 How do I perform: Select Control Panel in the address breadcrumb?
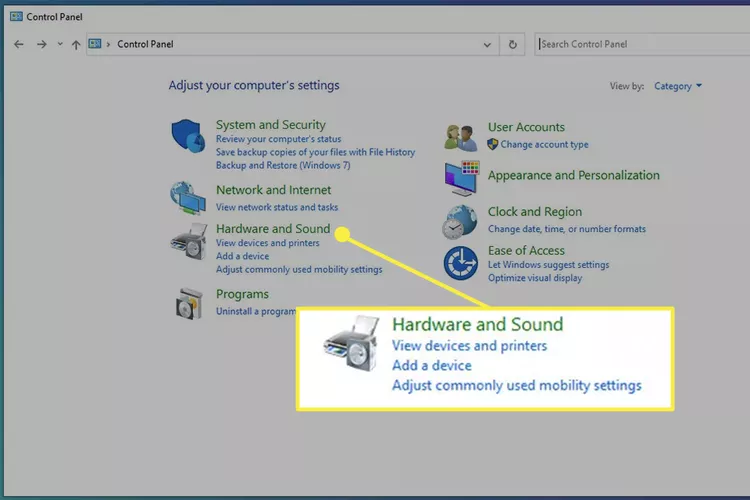[145, 44]
